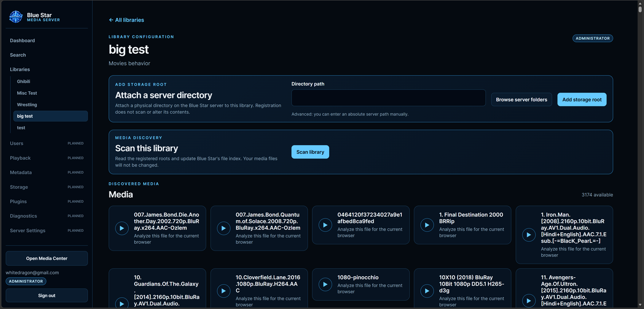Image resolution: width=644 pixels, height=309 pixels.
Task: Open Playback planned section
Action: (47, 158)
